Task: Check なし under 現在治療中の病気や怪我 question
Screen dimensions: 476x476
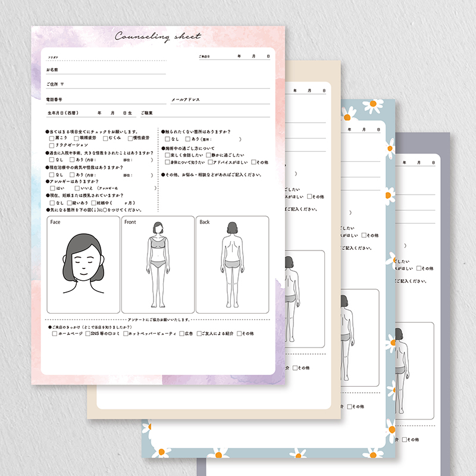Action: tap(52, 175)
